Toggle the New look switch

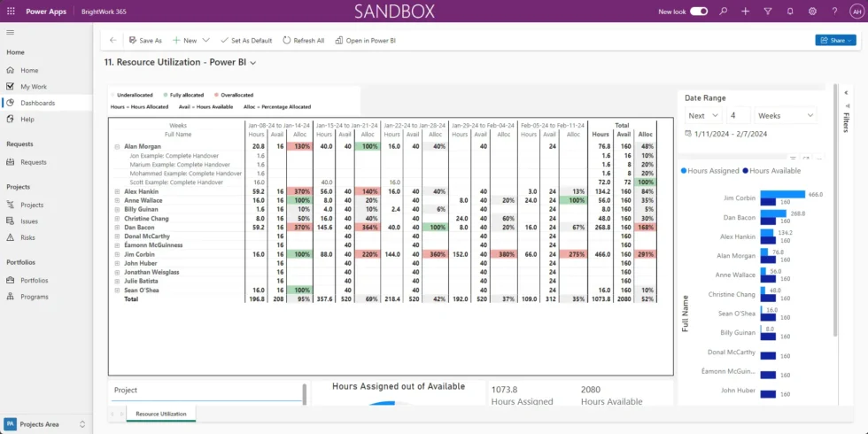(x=699, y=12)
